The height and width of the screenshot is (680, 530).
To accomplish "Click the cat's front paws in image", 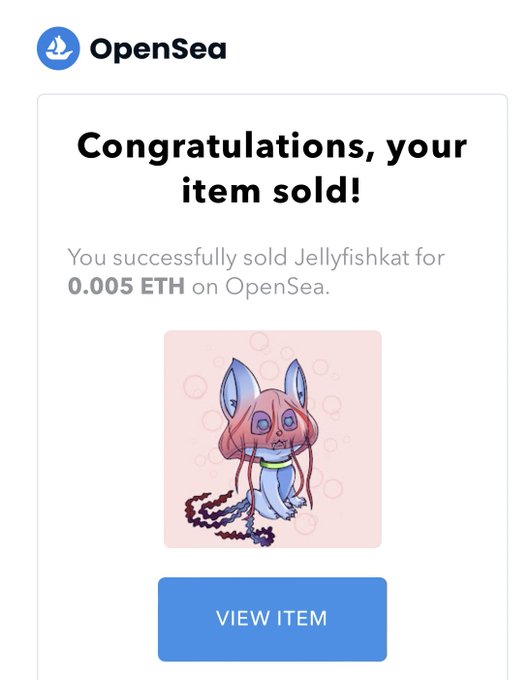I will (x=296, y=508).
